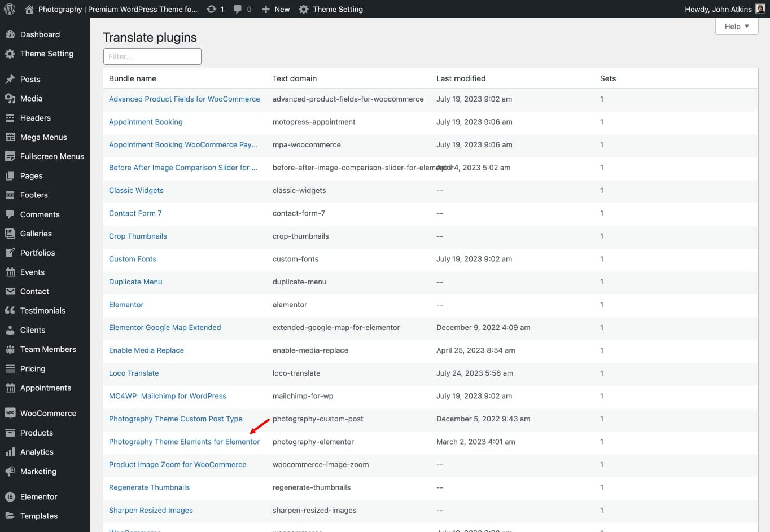The image size is (770, 532).
Task: Open the Contact Form 7 translation bundle
Action: click(x=135, y=213)
